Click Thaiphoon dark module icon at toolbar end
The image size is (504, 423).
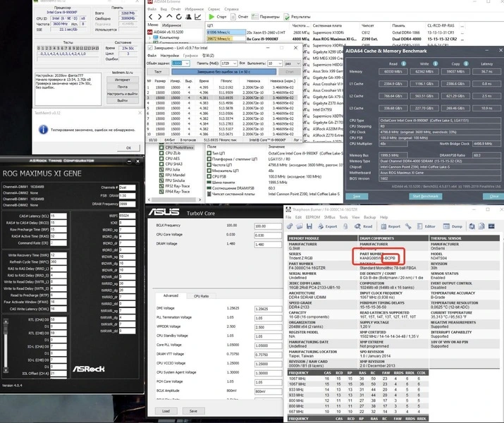coord(491,226)
